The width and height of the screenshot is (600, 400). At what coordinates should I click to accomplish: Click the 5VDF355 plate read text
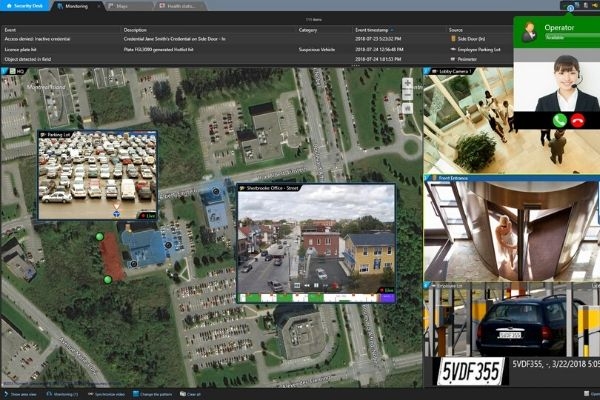coord(555,364)
